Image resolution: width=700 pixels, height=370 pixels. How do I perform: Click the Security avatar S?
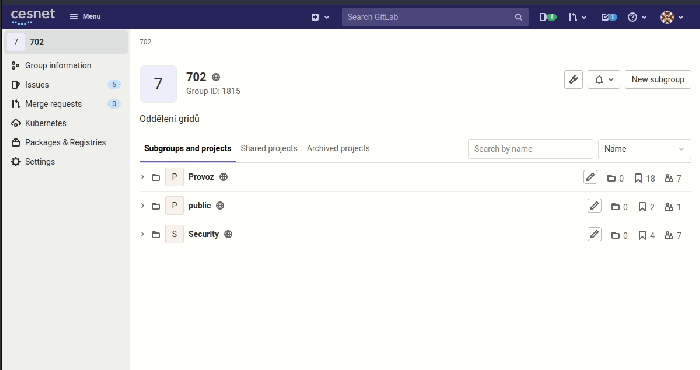point(175,234)
